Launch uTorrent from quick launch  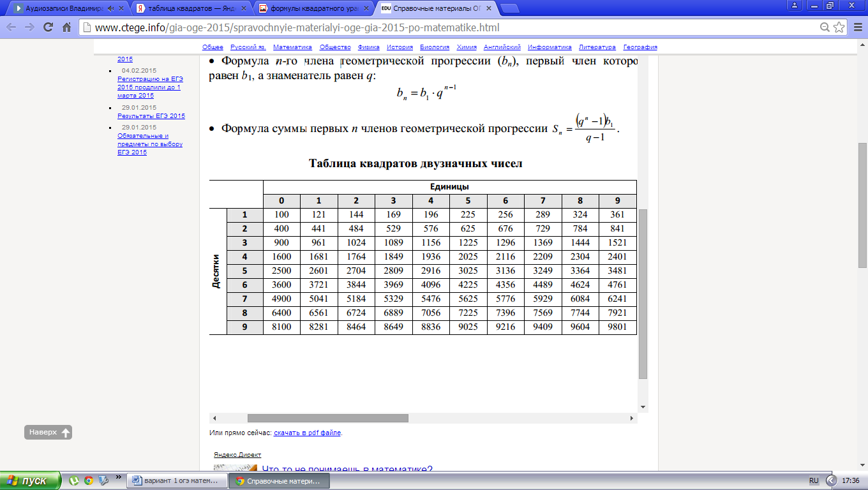pyautogui.click(x=75, y=480)
